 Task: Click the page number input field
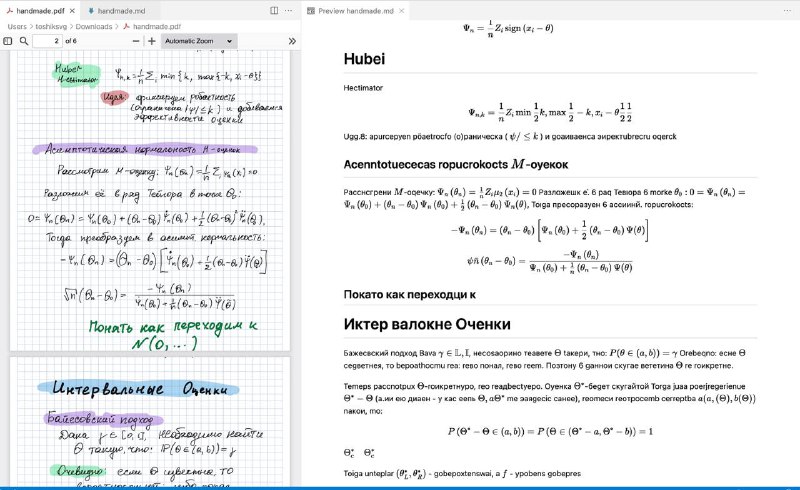tap(47, 41)
